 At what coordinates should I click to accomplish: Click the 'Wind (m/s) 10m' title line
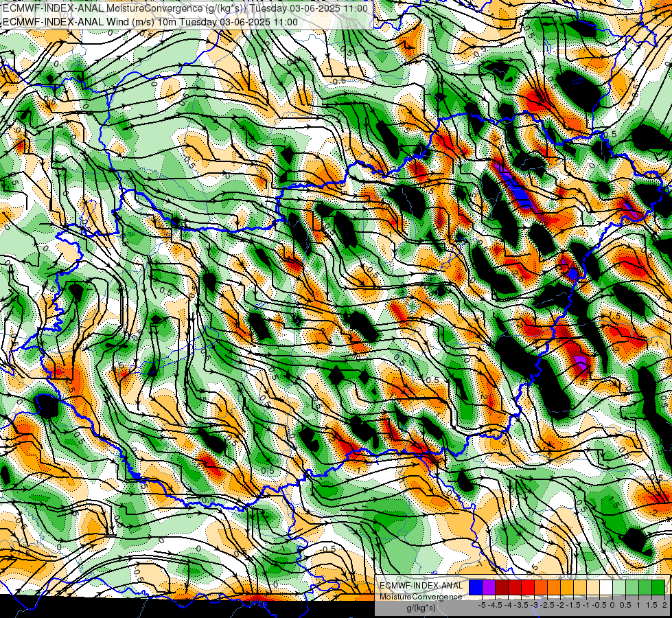pyautogui.click(x=150, y=21)
